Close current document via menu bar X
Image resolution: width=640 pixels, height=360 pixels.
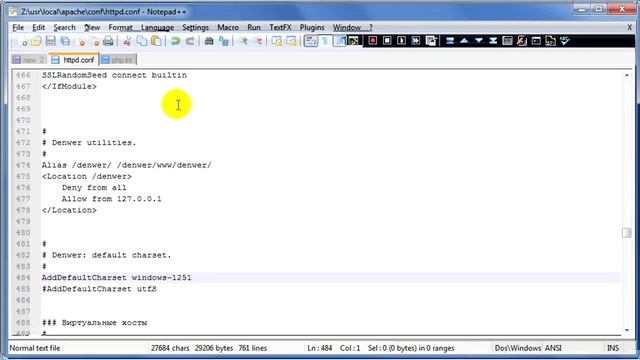click(629, 27)
